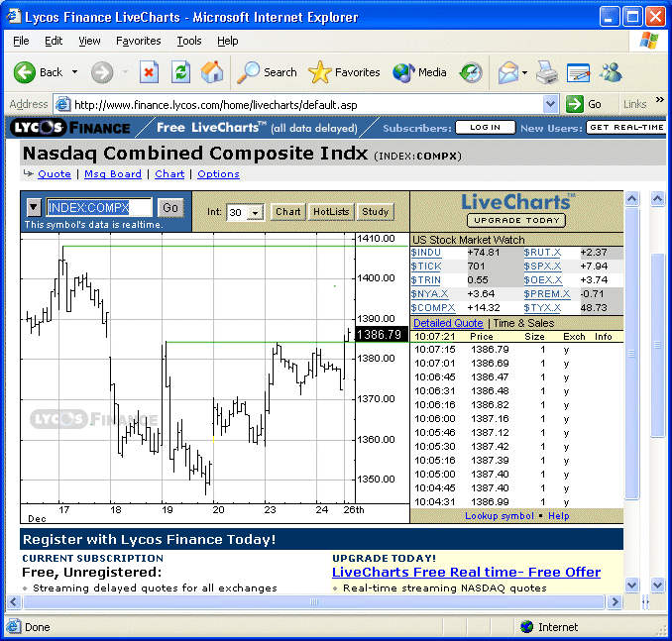Click the Mail envelope icon

507,72
